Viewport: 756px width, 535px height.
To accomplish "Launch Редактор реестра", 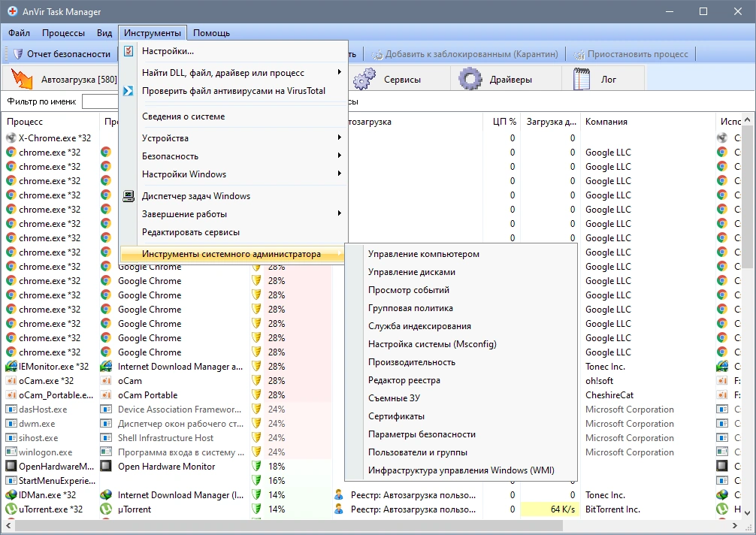I will [x=404, y=380].
